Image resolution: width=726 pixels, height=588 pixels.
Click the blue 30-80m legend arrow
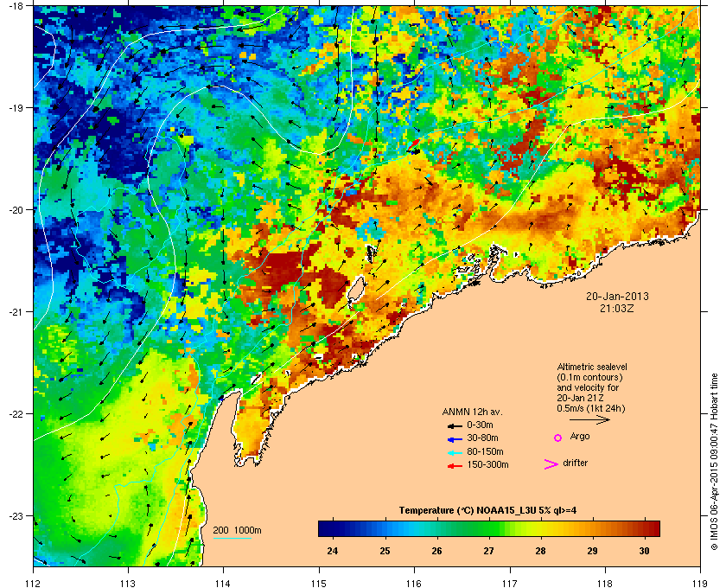455,438
